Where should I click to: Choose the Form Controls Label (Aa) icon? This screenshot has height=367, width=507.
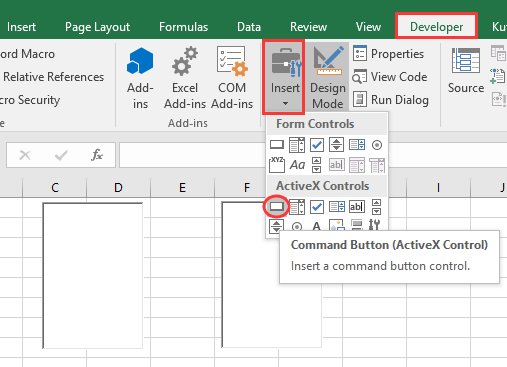[x=297, y=165]
